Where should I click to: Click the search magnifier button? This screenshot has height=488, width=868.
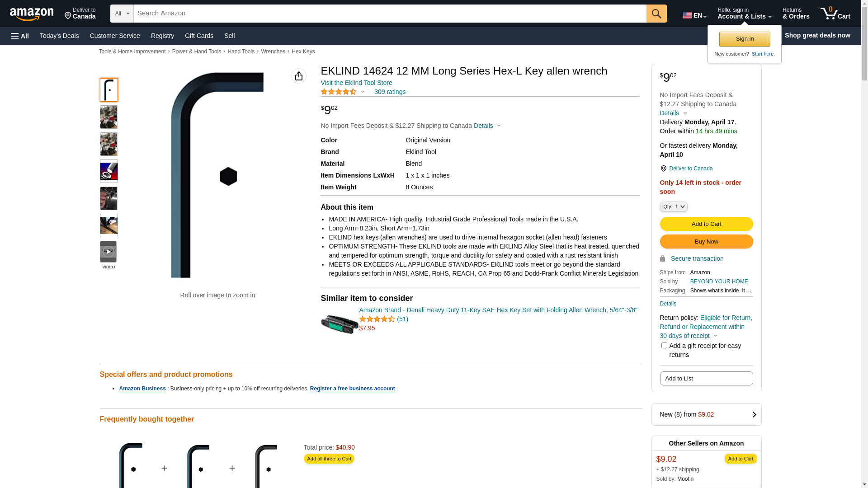click(x=656, y=14)
